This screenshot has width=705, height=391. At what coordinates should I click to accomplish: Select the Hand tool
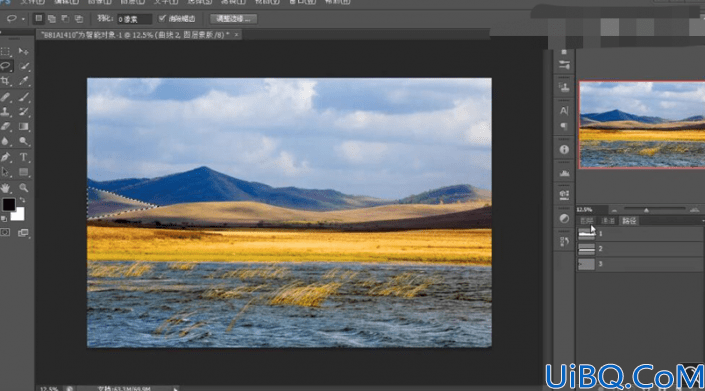click(6, 187)
